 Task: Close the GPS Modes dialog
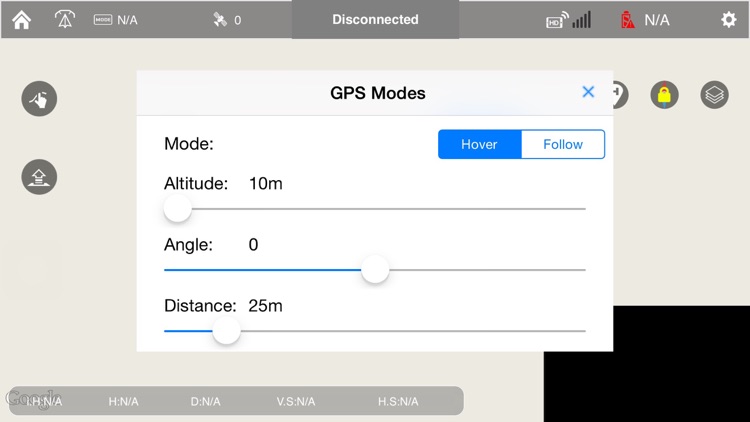(x=588, y=92)
